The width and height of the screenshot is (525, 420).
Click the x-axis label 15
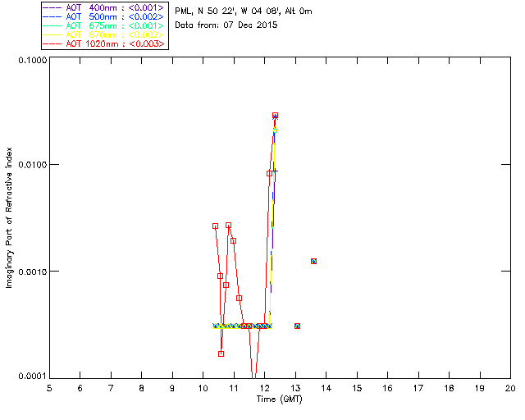tap(357, 388)
